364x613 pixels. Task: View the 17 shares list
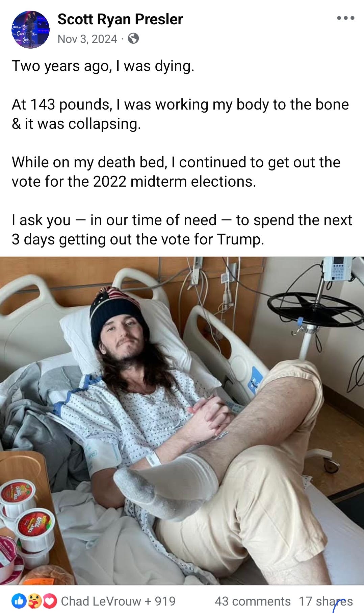click(326, 601)
